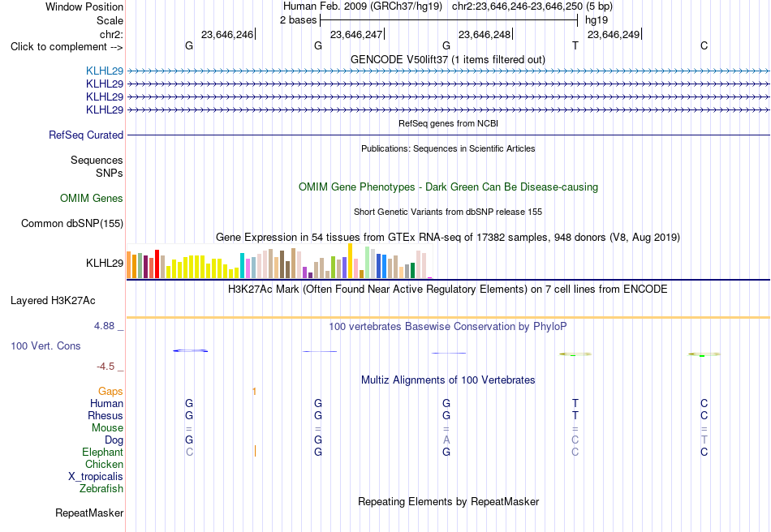Click the orange H3K27Ac signal line
The image size is (771, 532).
pos(448,318)
